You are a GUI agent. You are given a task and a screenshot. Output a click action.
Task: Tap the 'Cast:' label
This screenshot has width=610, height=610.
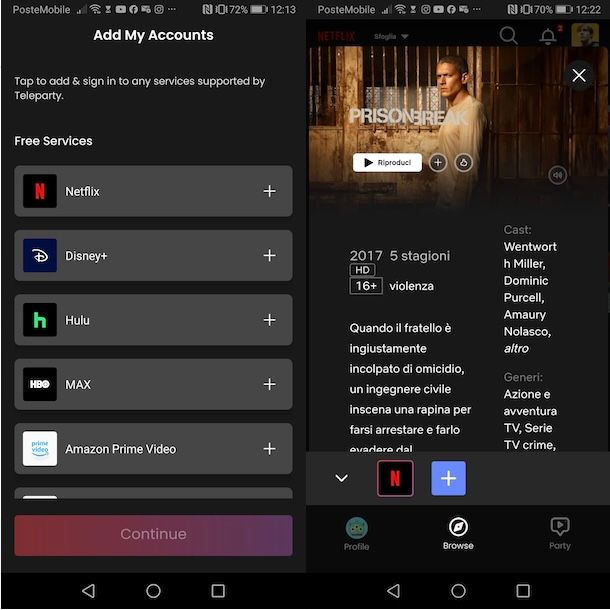tap(517, 230)
